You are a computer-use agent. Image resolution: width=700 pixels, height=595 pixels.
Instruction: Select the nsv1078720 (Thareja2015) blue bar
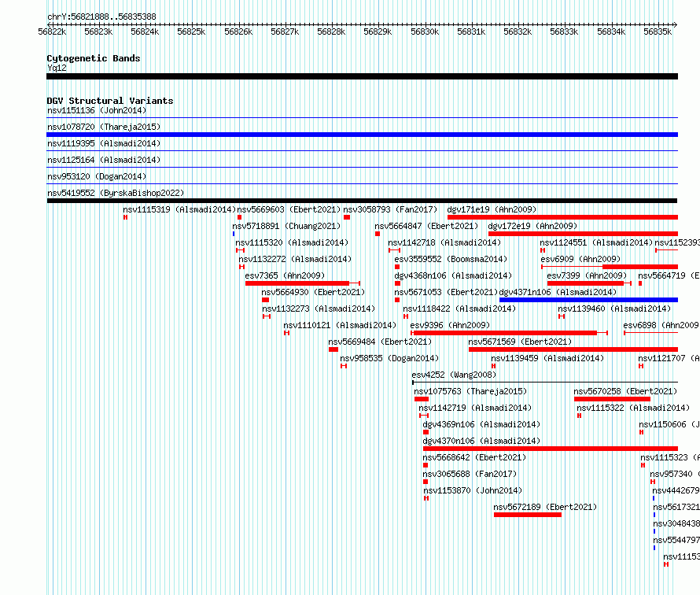(362, 135)
